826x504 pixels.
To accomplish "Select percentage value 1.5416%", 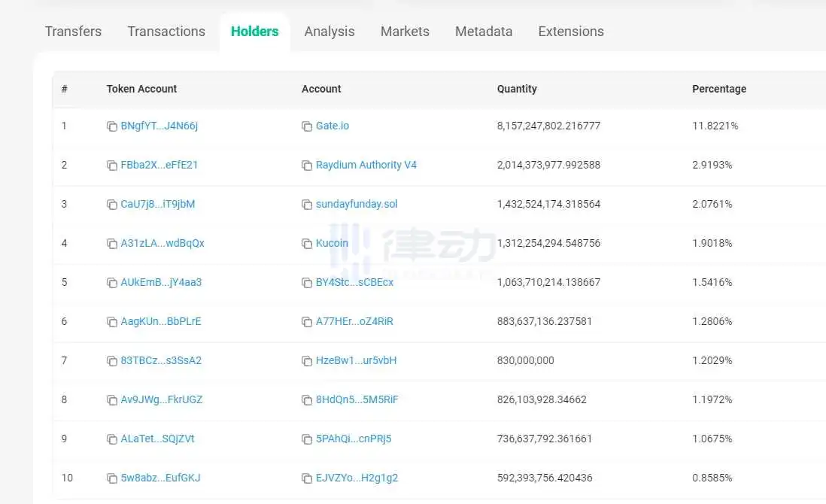I will [712, 282].
